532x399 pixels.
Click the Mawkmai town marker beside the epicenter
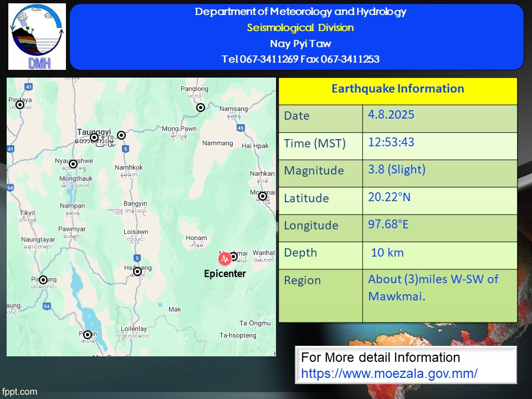click(234, 256)
